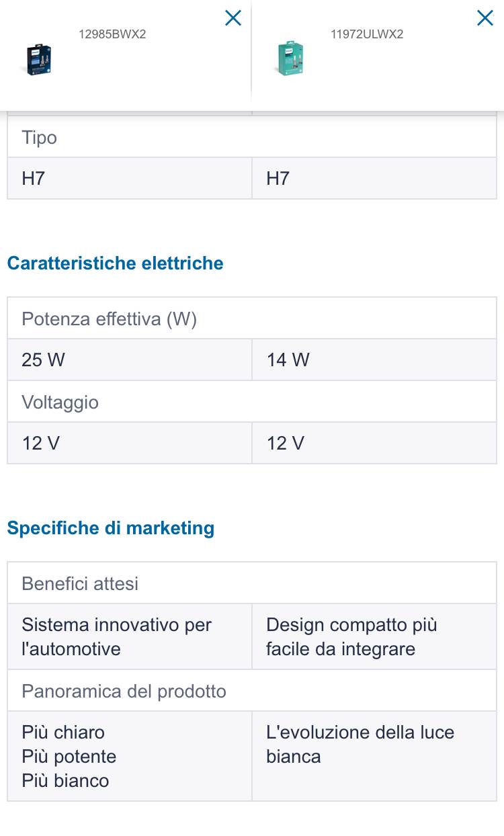This screenshot has width=504, height=836.
Task: Click the Tipo row label
Action: (39, 138)
